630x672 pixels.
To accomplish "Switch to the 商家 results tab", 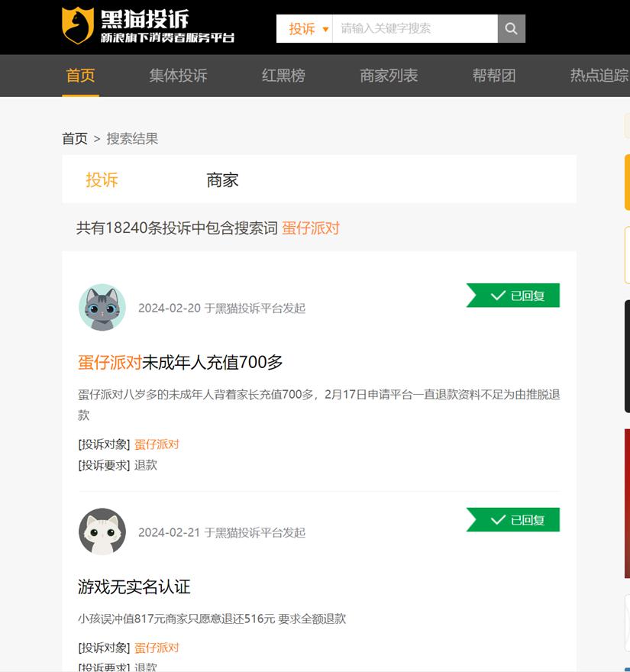I will [x=222, y=180].
